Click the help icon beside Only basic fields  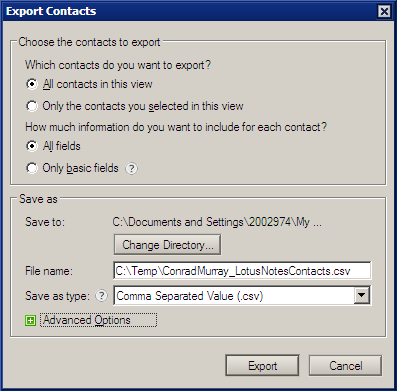131,168
